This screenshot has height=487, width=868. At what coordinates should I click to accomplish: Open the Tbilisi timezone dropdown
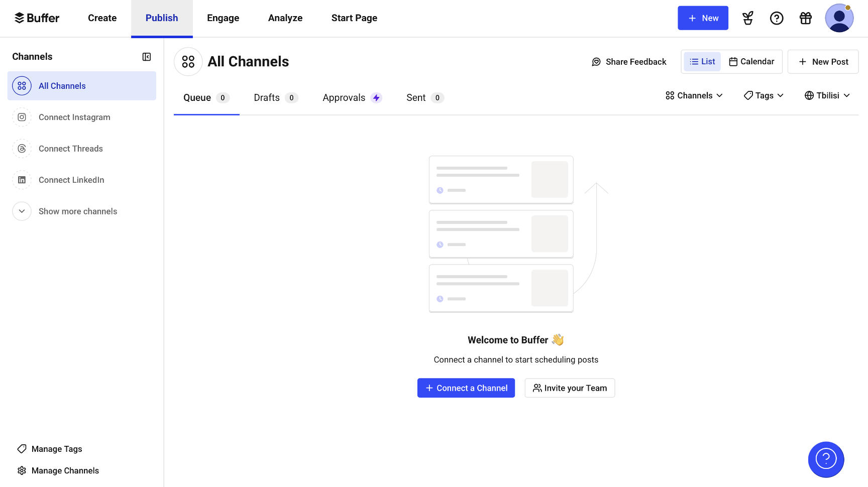click(826, 95)
